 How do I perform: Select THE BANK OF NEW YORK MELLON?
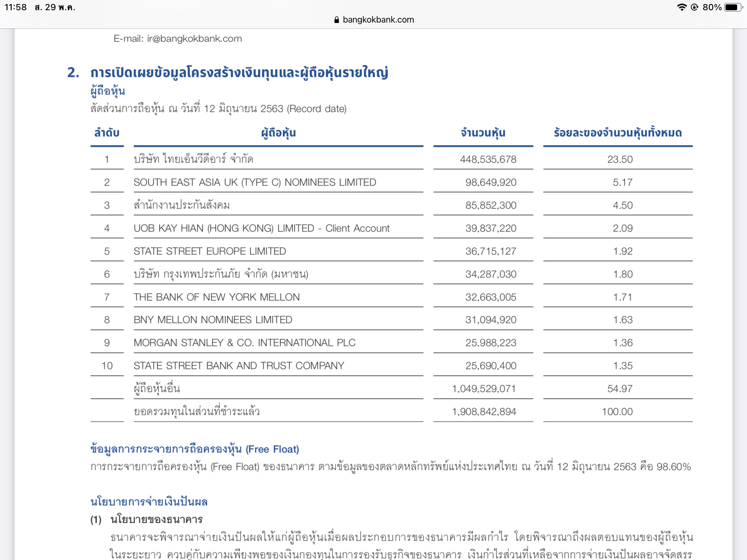pos(217,297)
